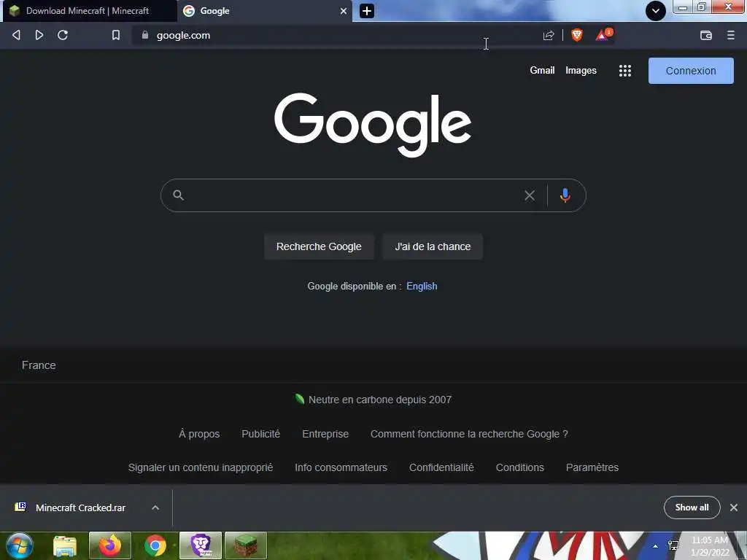Bookmark this page with the bookmark icon
The image size is (747, 560).
pos(116,35)
